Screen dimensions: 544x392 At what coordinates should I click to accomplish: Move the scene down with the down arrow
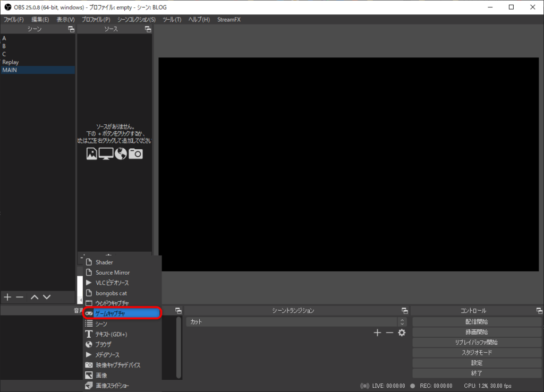point(47,297)
